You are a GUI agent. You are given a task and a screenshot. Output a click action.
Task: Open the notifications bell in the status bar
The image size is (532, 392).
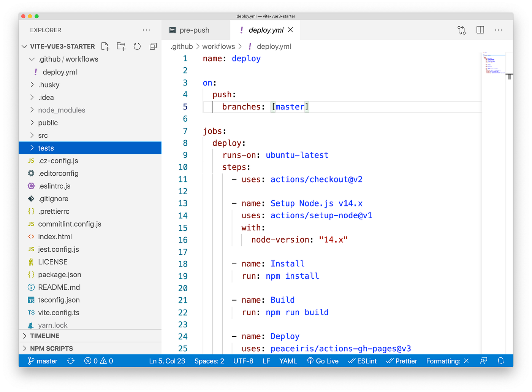pyautogui.click(x=501, y=360)
